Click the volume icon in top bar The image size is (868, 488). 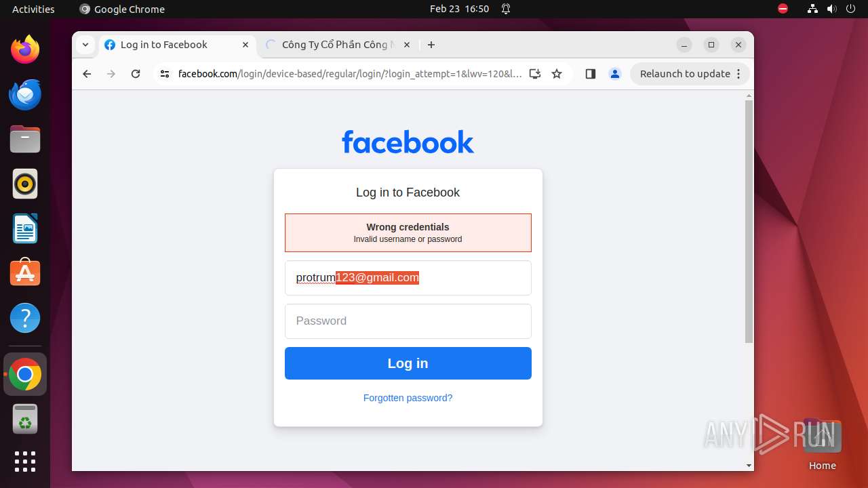click(x=832, y=9)
